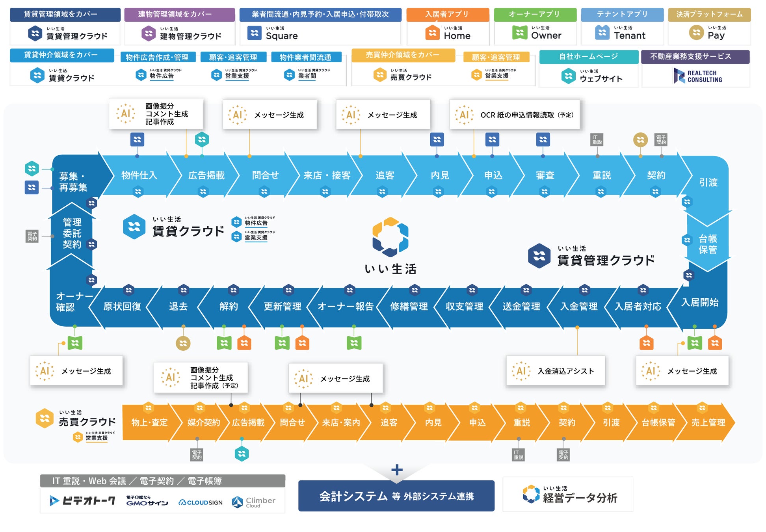Click the AI icon beside 記事作成（予定）
Image resolution: width=766 pixels, height=532 pixels.
(x=171, y=378)
